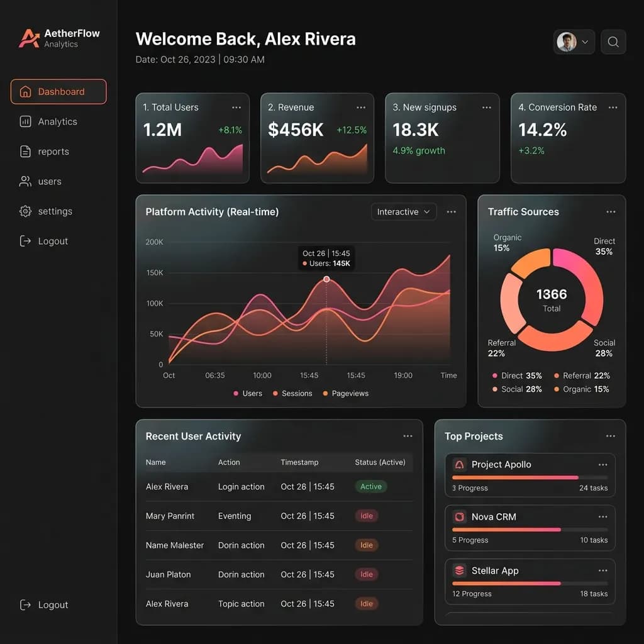This screenshot has width=644, height=644.
Task: Open Stellar App options menu
Action: (x=603, y=570)
